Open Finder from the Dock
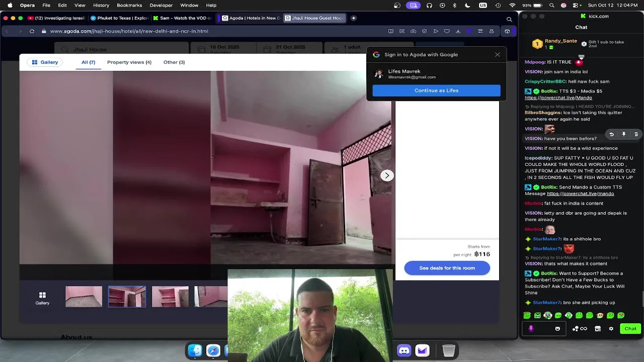The width and height of the screenshot is (644, 362). [195, 350]
